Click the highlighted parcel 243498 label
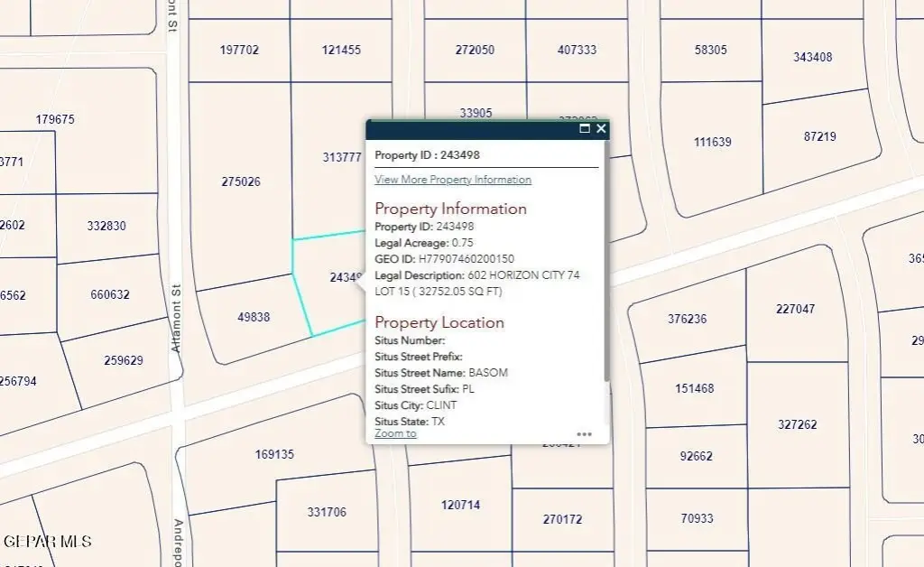924x567 pixels. 346,277
